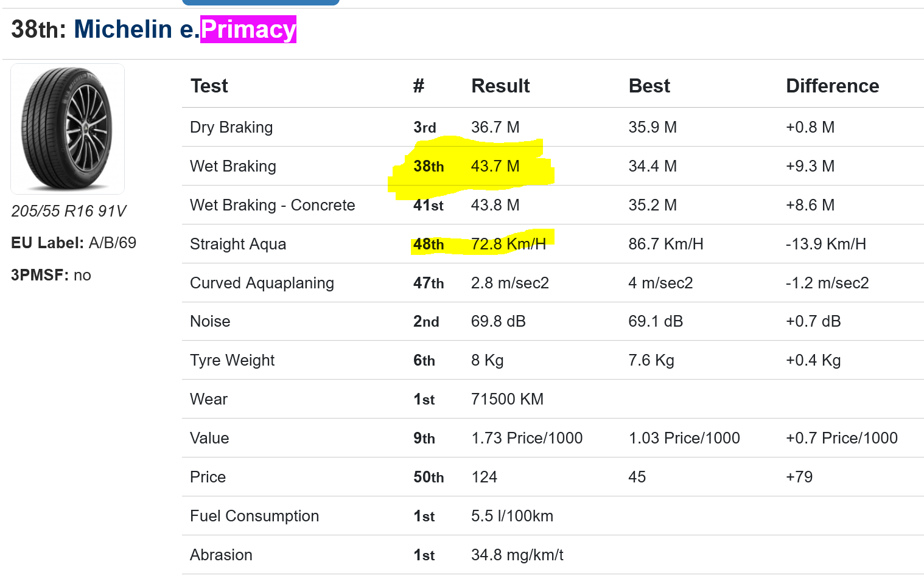Click the result 43.8 M
The height and width of the screenshot is (584, 924).
[495, 205]
